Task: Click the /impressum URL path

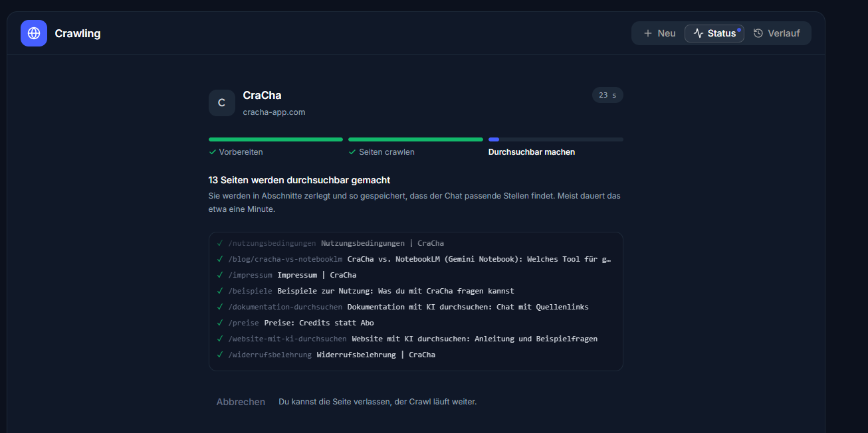Action: coord(251,275)
